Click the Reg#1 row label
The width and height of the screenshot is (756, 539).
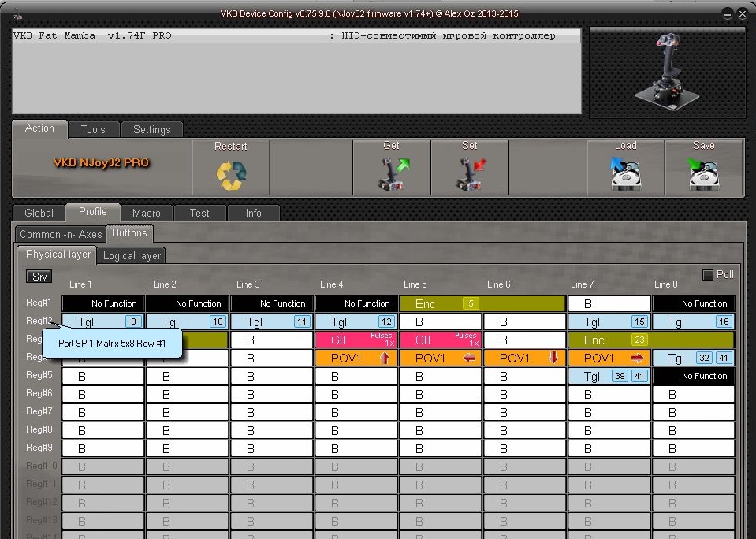click(x=39, y=303)
